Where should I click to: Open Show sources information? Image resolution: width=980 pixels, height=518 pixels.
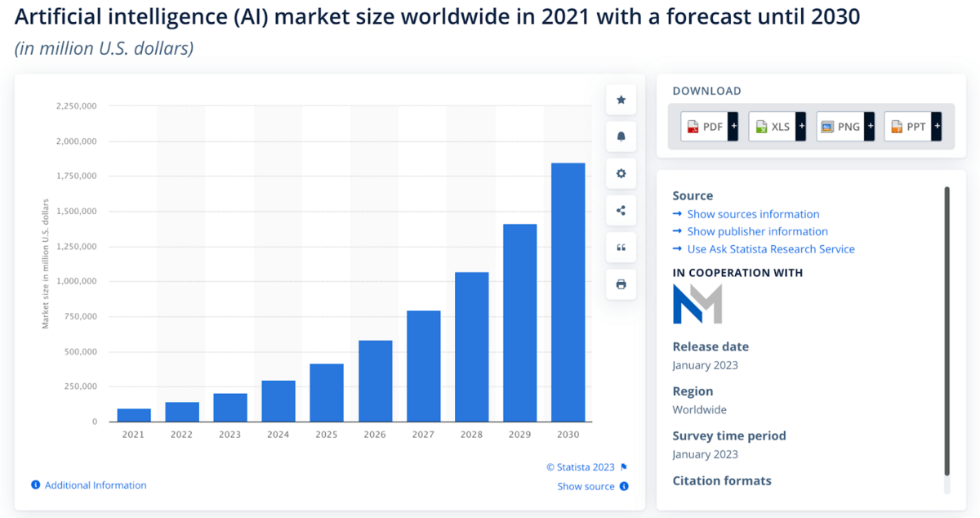coord(753,214)
